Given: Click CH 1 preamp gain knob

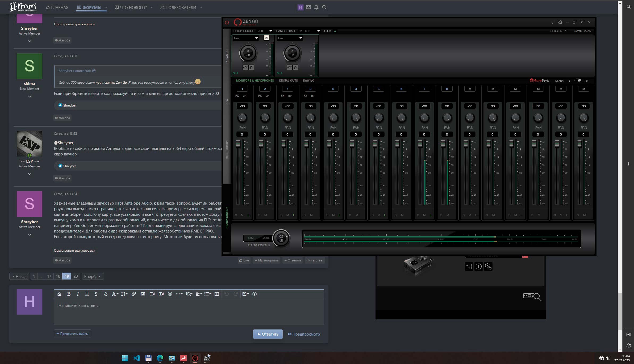Looking at the screenshot, I should click(248, 53).
